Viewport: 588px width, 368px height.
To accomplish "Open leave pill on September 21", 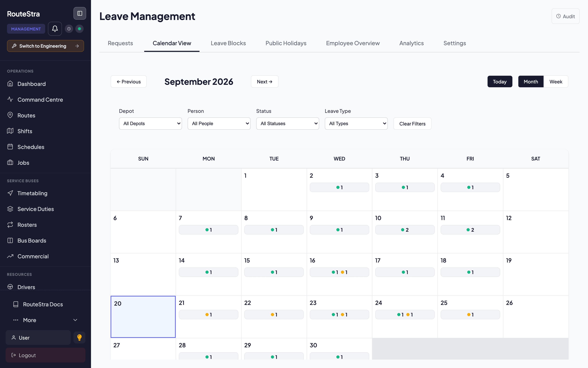I will point(208,314).
